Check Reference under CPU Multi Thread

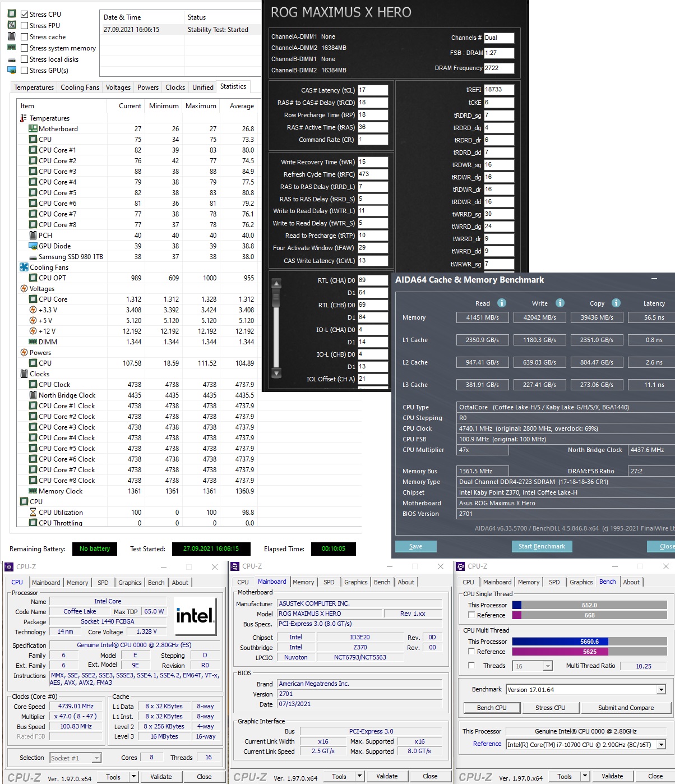(471, 652)
